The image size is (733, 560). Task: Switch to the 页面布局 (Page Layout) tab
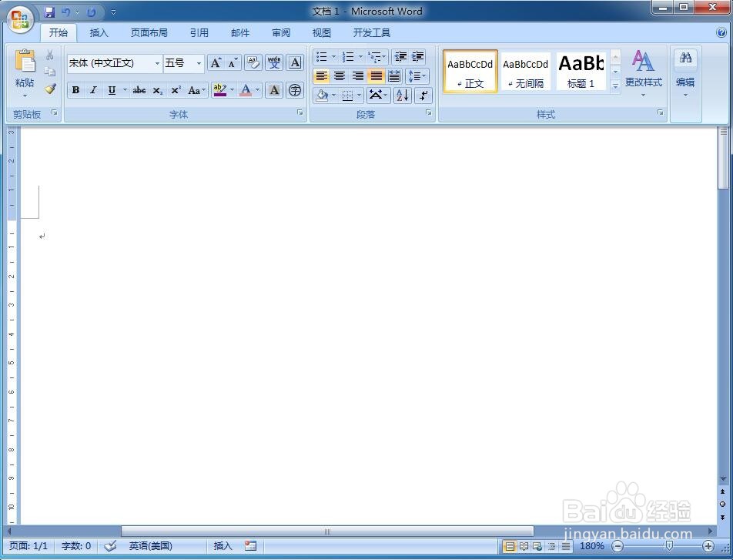pyautogui.click(x=149, y=33)
